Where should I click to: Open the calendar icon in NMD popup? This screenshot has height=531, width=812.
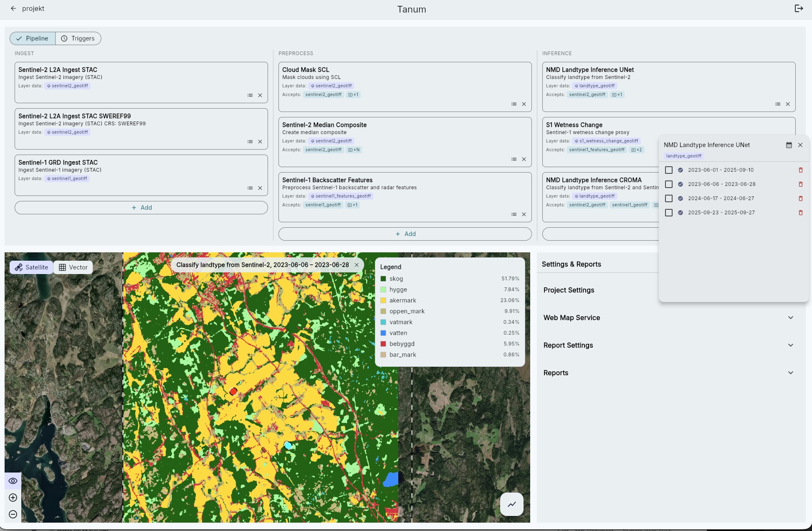[789, 145]
